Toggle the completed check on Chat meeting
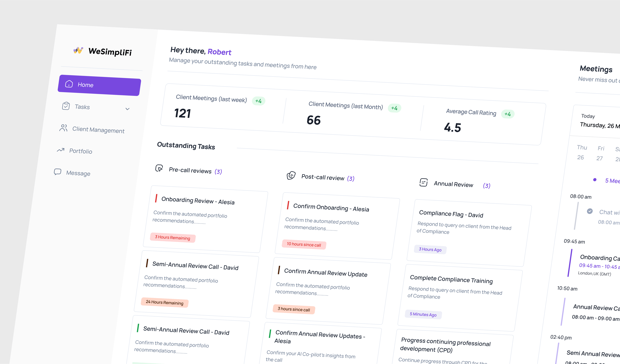 pos(590,211)
